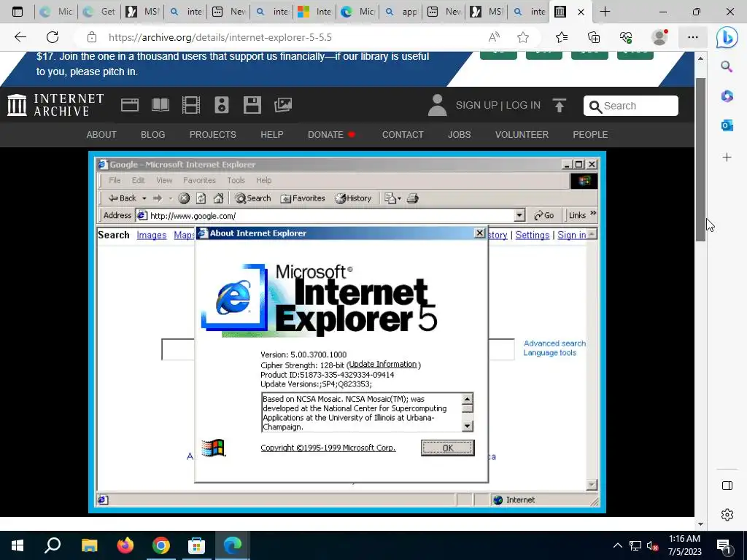Open the IE5 Help menu
Image resolution: width=747 pixels, height=560 pixels.
pyautogui.click(x=263, y=181)
